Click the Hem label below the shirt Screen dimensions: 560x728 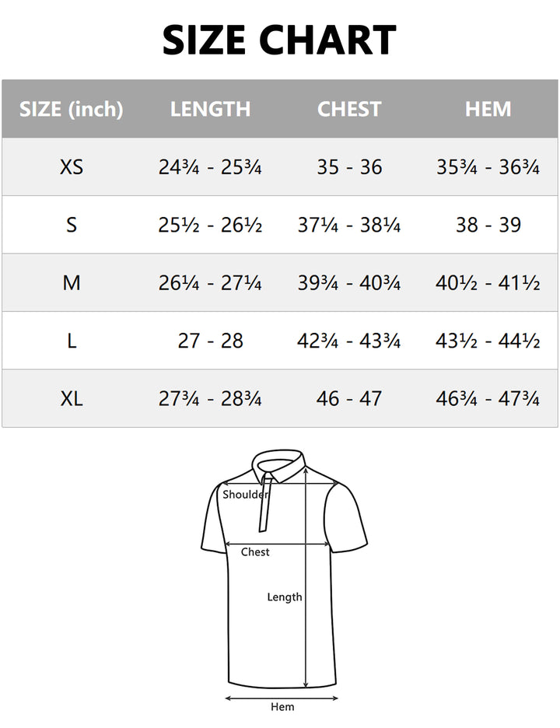(x=282, y=706)
